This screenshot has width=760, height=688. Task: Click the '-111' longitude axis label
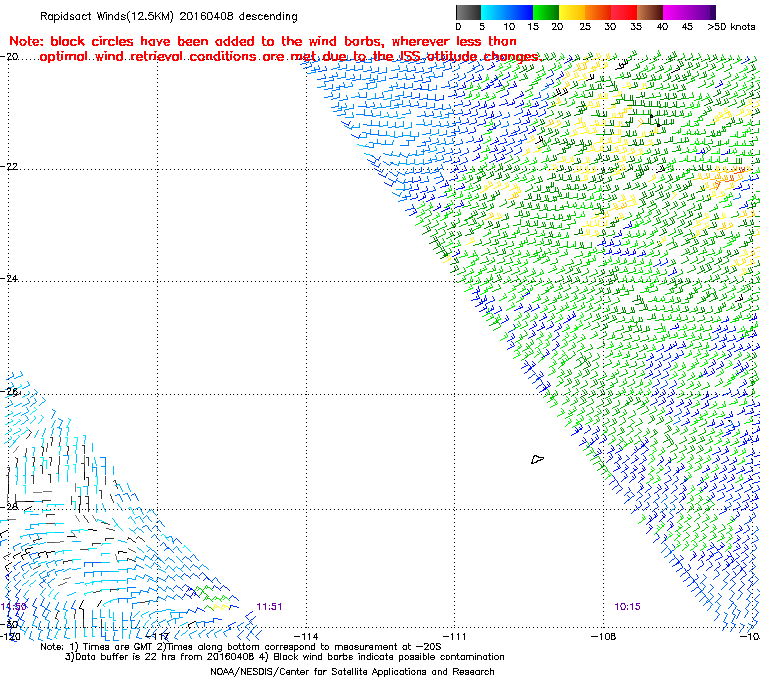tap(454, 636)
